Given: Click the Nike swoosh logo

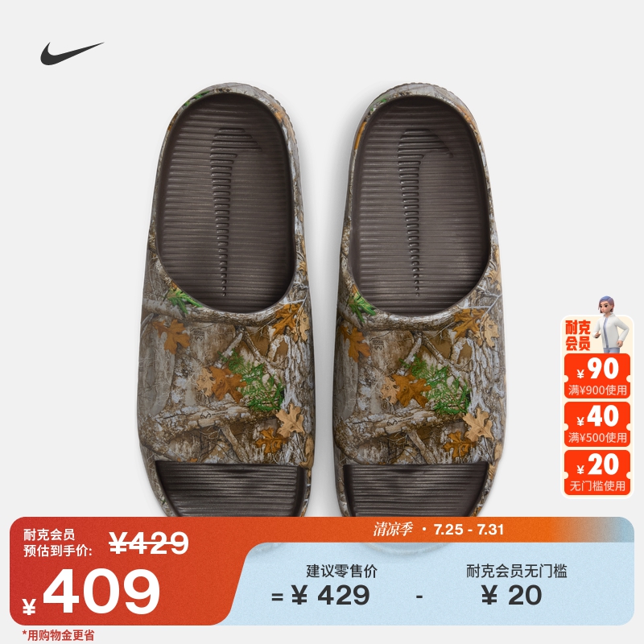Looking at the screenshot, I should point(72,53).
